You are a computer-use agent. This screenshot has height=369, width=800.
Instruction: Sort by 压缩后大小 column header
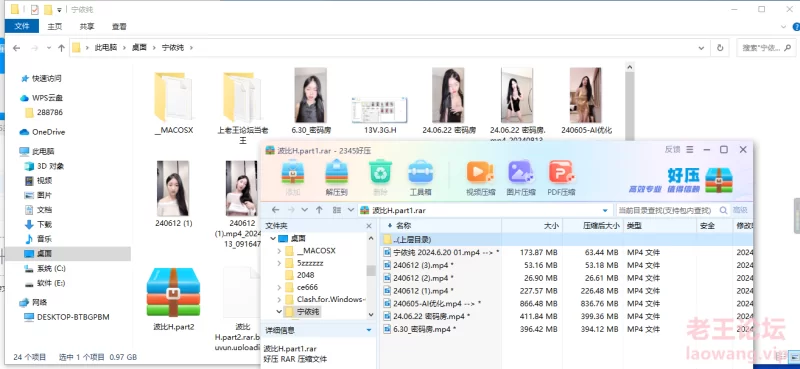pos(592,225)
